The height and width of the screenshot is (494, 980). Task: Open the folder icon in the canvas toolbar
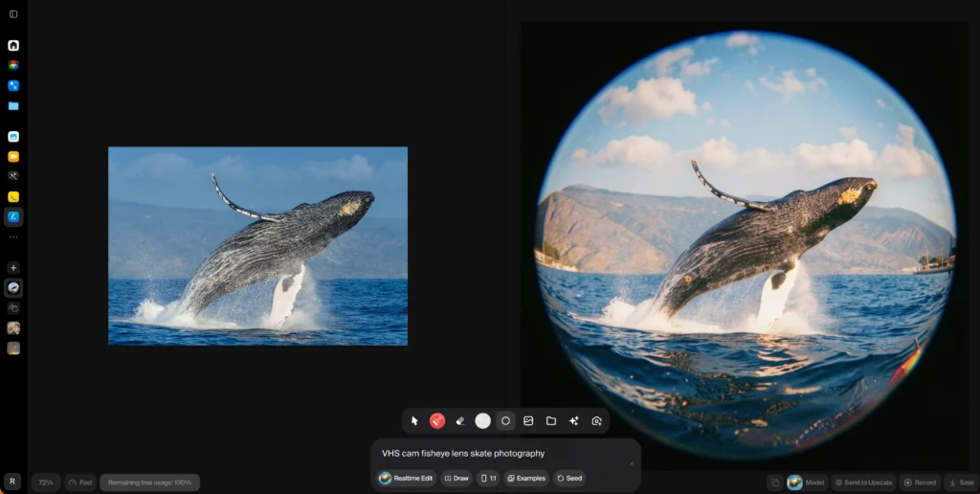pos(551,421)
